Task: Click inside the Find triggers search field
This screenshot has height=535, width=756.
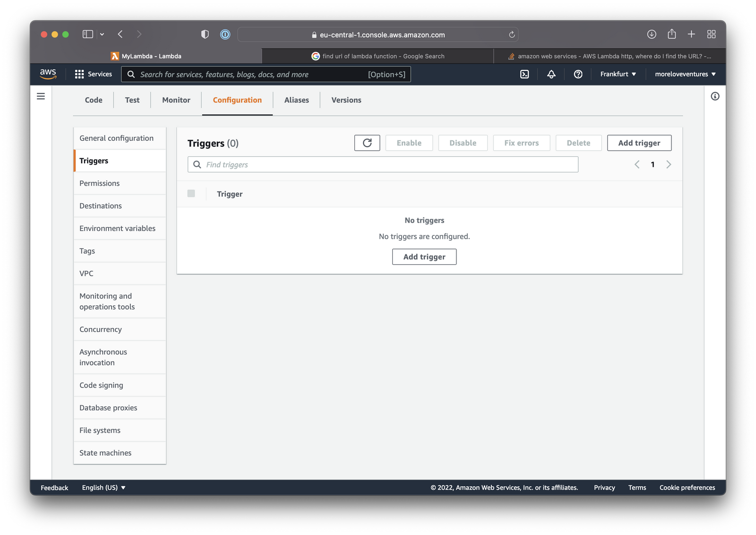Action: (x=383, y=164)
